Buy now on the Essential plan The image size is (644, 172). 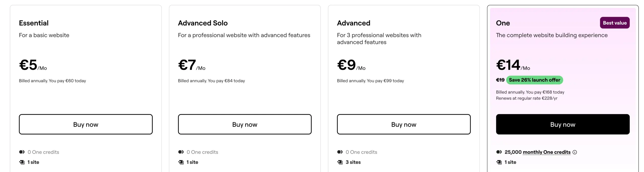click(x=86, y=124)
